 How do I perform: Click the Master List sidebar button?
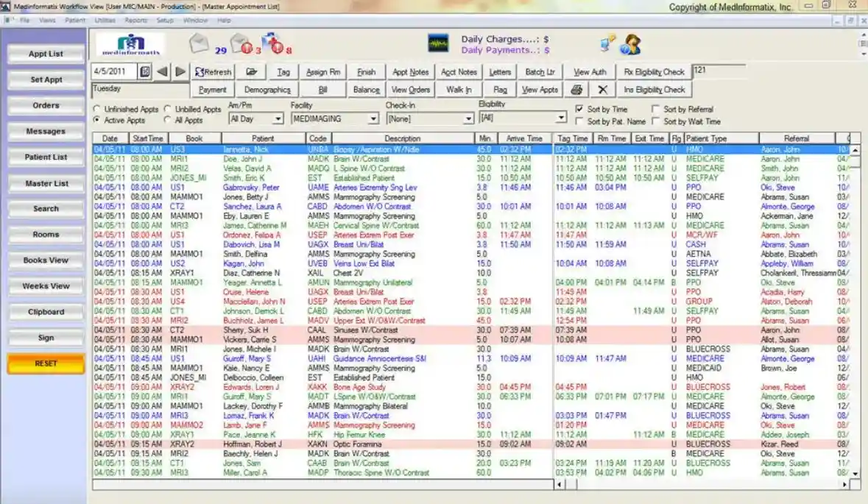pos(46,182)
